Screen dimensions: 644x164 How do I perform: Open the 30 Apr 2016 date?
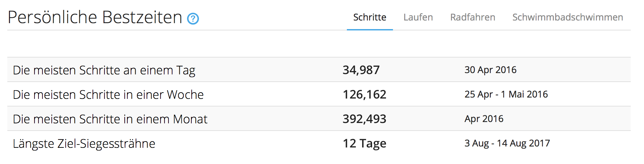pos(490,70)
